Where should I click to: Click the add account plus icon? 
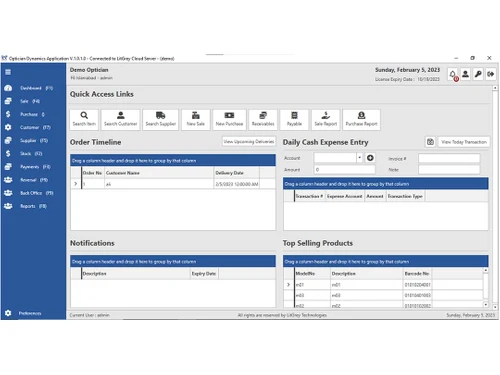(x=370, y=158)
